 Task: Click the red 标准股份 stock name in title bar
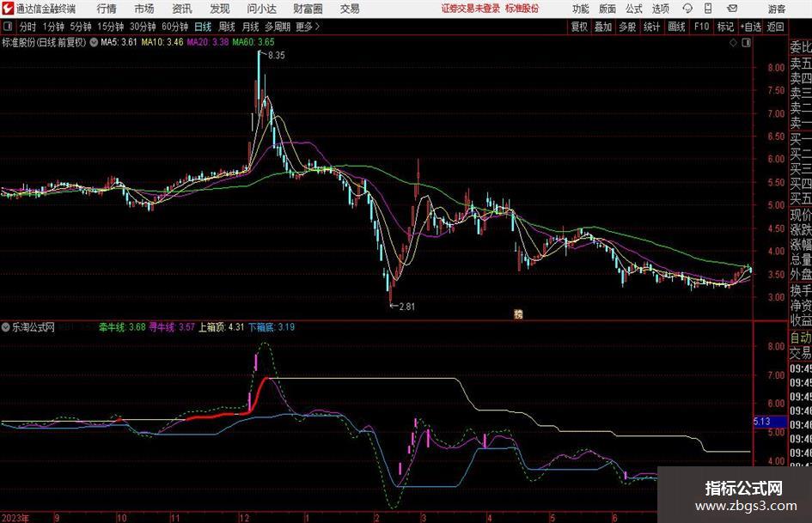[522, 9]
